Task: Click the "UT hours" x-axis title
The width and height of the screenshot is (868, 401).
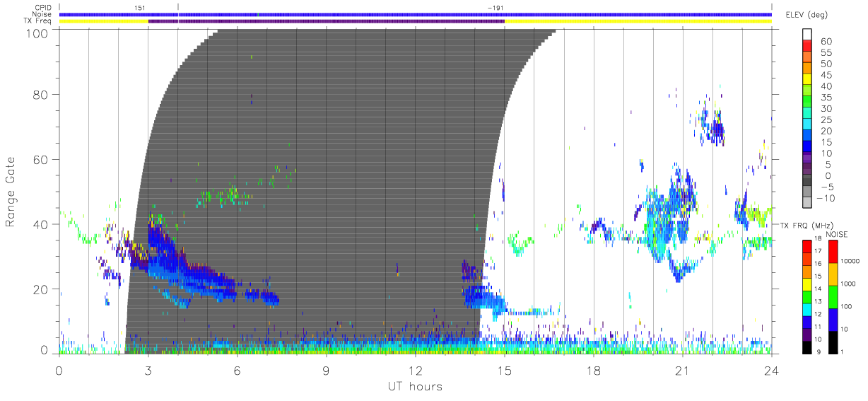Action: (x=414, y=386)
